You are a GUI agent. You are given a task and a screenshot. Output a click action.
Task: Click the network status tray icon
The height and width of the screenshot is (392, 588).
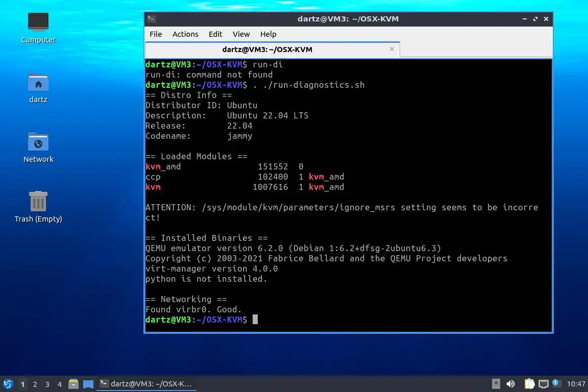pyautogui.click(x=543, y=384)
